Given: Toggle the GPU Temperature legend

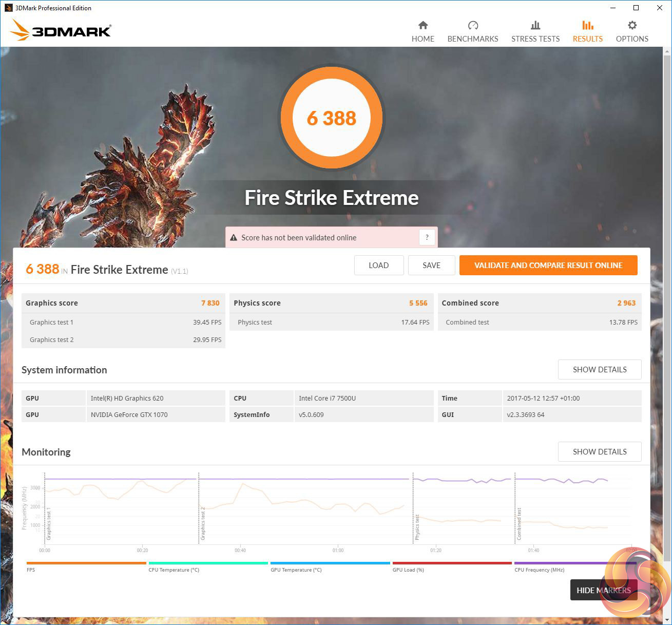Looking at the screenshot, I should click(330, 566).
